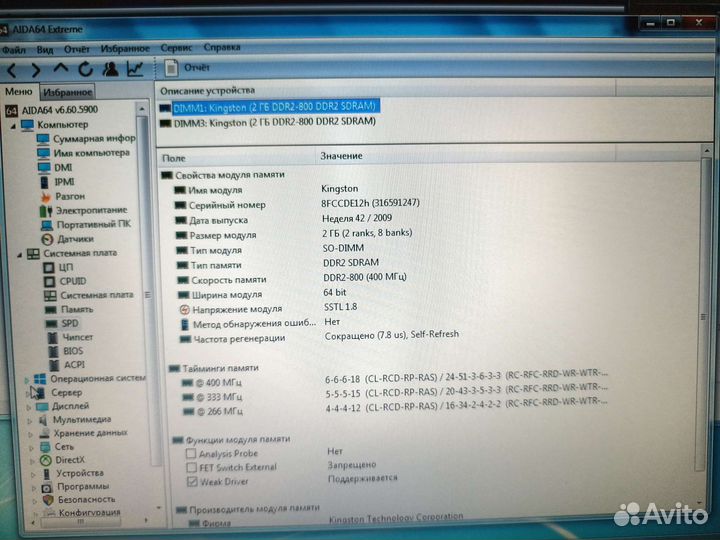Viewport: 720px width, 540px height.
Task: Expand the Сервер tree node
Action: click(x=28, y=394)
